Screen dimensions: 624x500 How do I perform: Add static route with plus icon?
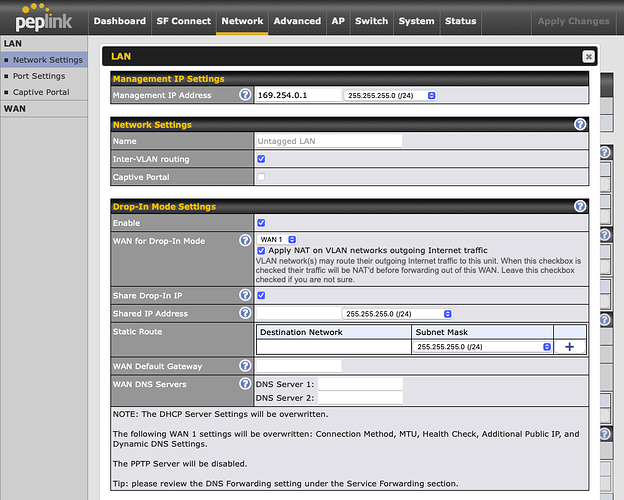pyautogui.click(x=569, y=347)
